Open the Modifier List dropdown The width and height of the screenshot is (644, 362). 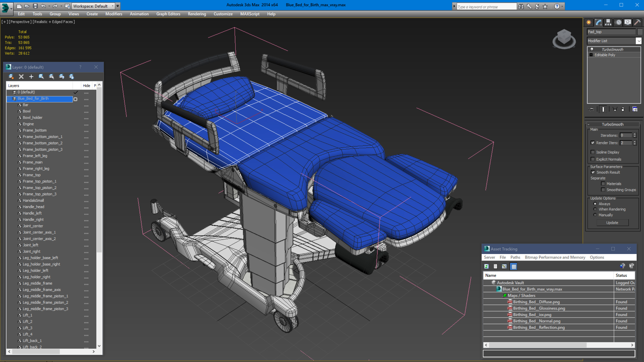(x=639, y=41)
